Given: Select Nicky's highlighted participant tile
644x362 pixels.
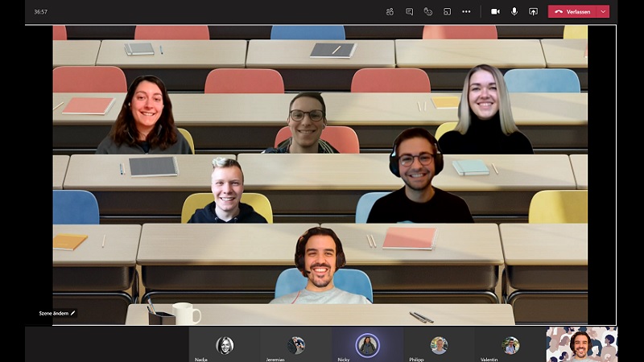Looking at the screenshot, I should (x=367, y=345).
